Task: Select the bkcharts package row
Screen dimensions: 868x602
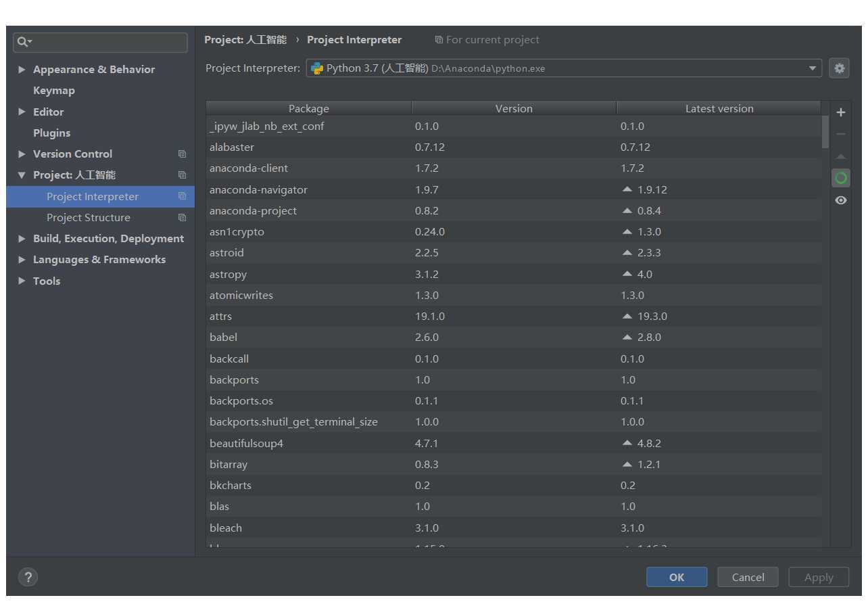Action: [514, 485]
